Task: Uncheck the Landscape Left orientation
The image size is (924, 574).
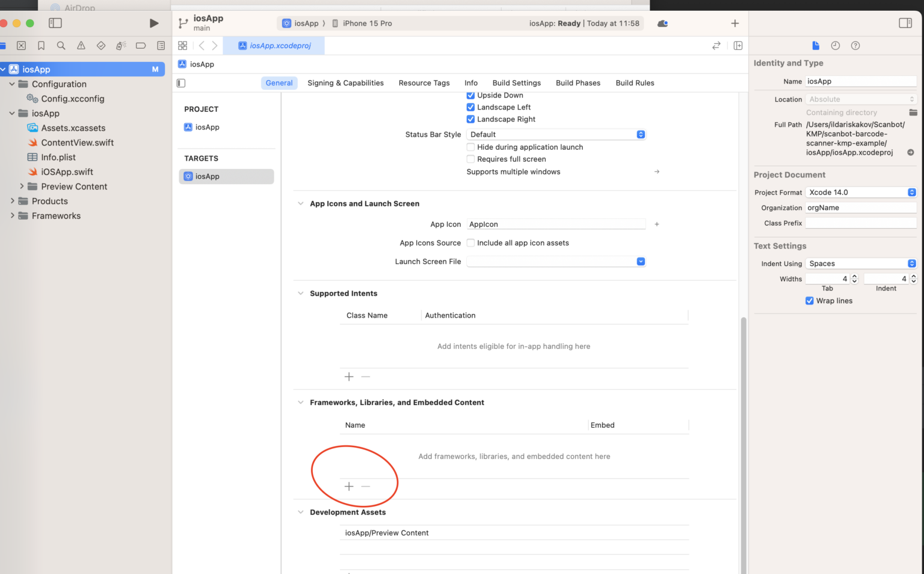Action: [470, 107]
